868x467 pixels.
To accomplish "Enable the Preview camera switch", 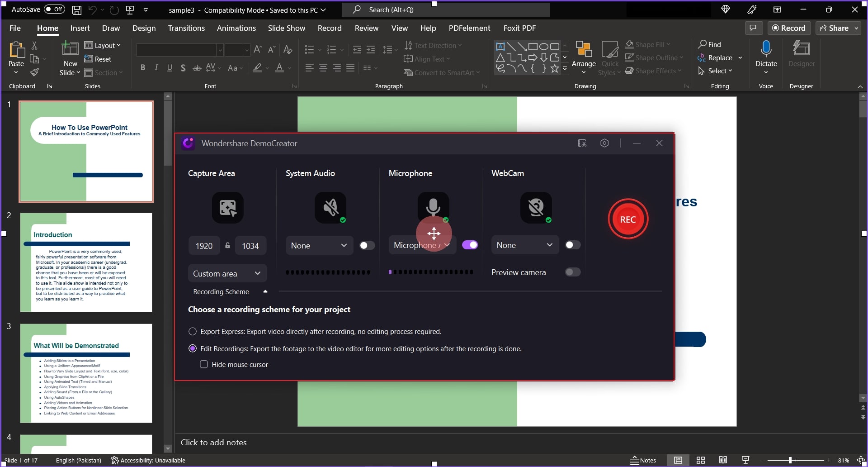I will click(x=573, y=272).
